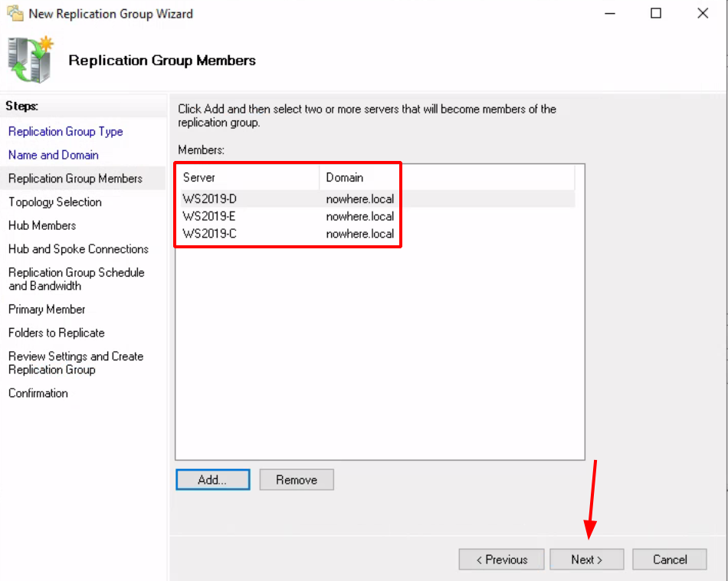The width and height of the screenshot is (728, 581).
Task: Click the wizard title bar icon
Action: tap(15, 14)
